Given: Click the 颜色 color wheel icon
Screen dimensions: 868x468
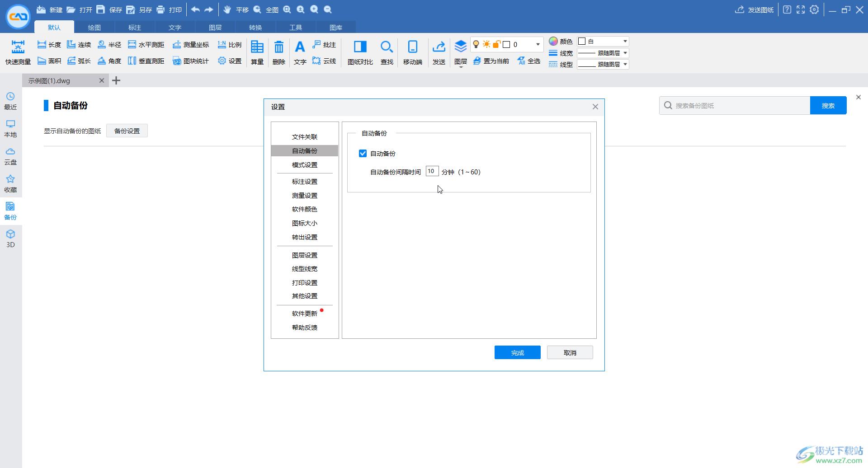Looking at the screenshot, I should point(553,41).
